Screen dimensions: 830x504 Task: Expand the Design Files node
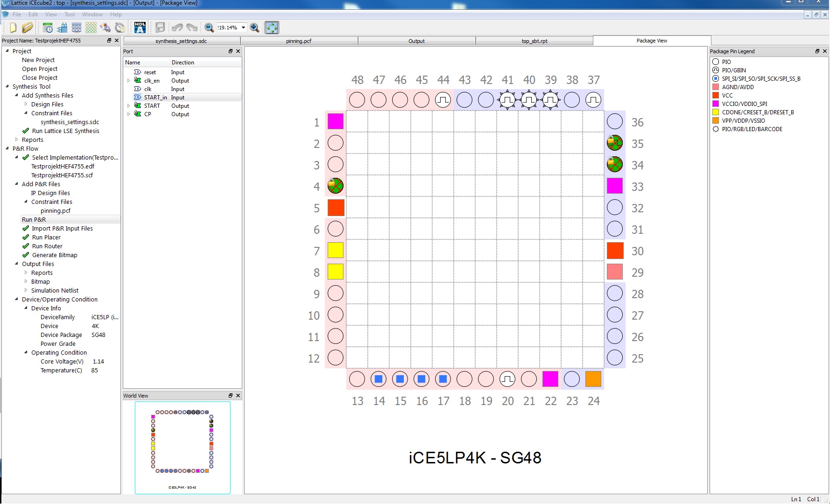click(26, 104)
